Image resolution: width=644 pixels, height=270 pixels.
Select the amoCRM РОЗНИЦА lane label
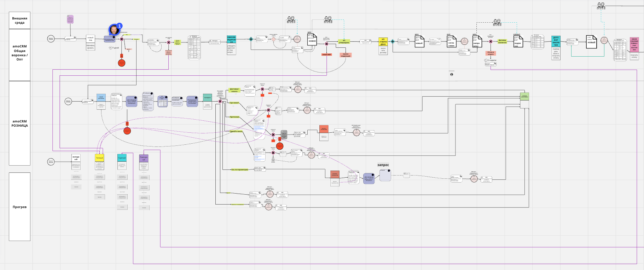click(x=19, y=123)
